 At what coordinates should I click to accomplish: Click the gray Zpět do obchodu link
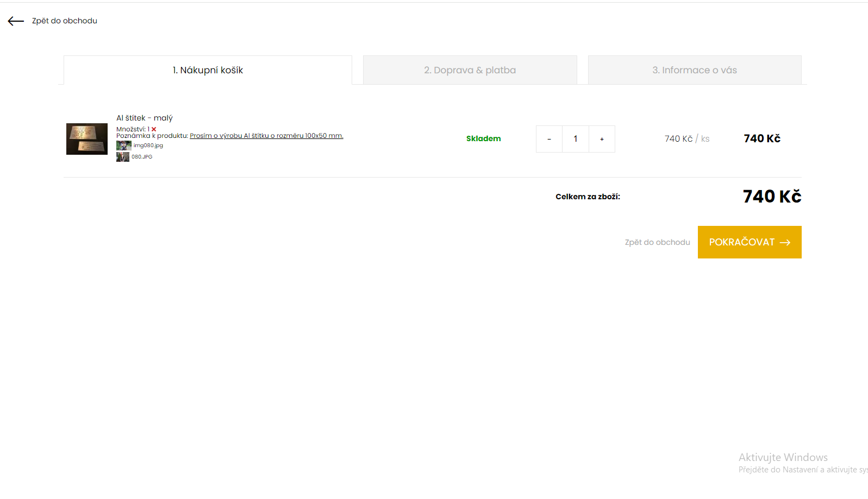[x=657, y=242]
